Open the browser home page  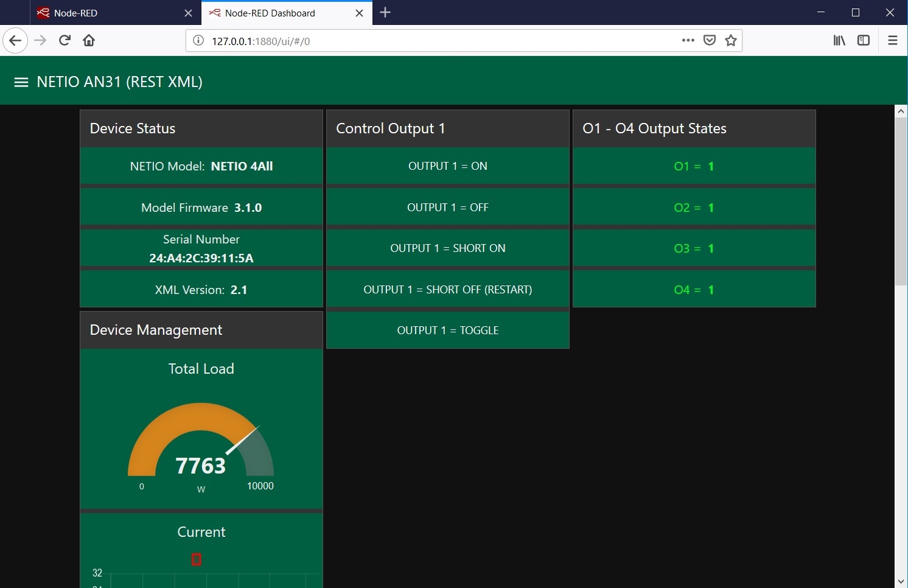(x=89, y=41)
